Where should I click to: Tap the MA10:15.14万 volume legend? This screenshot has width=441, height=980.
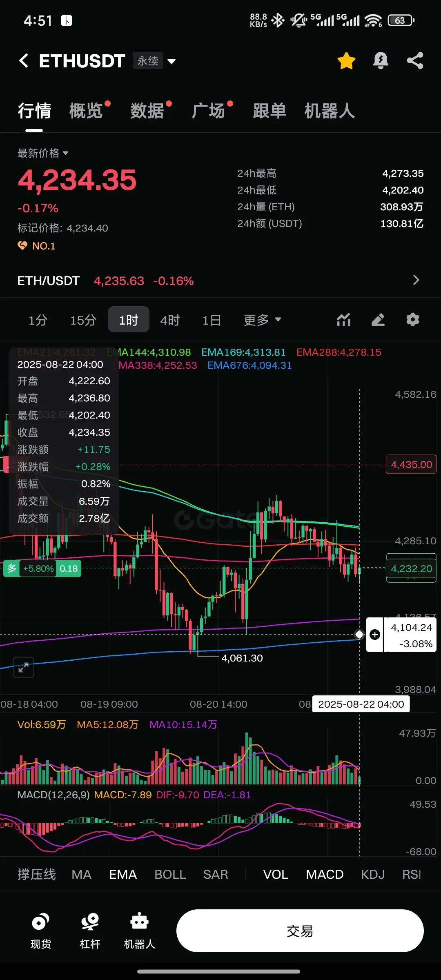tap(183, 724)
